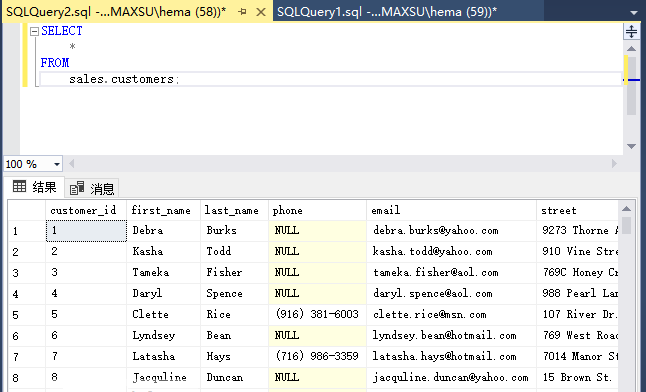Click the clette.rice@msn.com email cell
Viewport: 646px width, 392px height.
tap(452, 315)
